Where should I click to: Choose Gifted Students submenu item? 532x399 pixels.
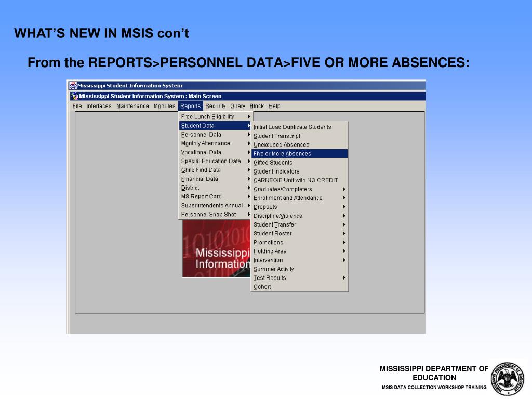(x=300, y=163)
